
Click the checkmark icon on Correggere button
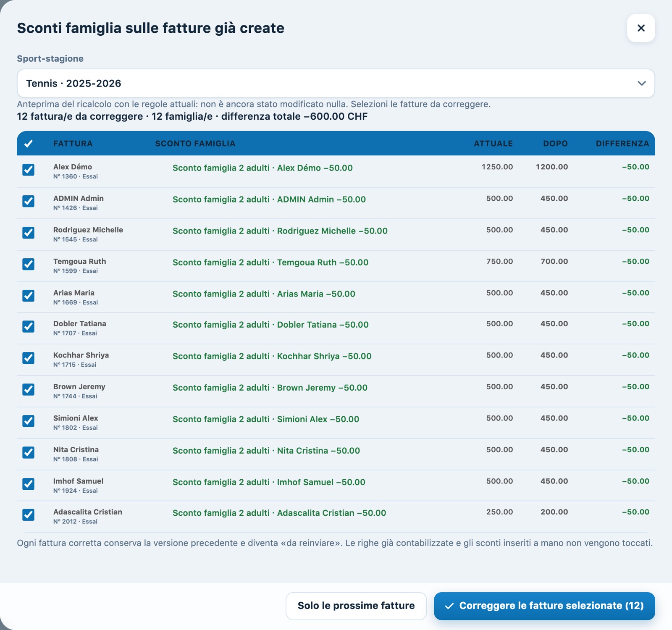(449, 606)
